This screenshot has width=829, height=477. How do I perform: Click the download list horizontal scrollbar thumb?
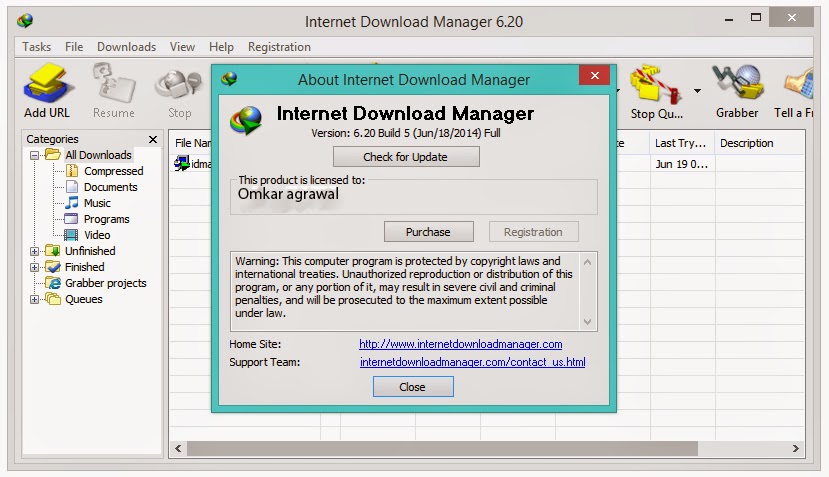click(442, 448)
